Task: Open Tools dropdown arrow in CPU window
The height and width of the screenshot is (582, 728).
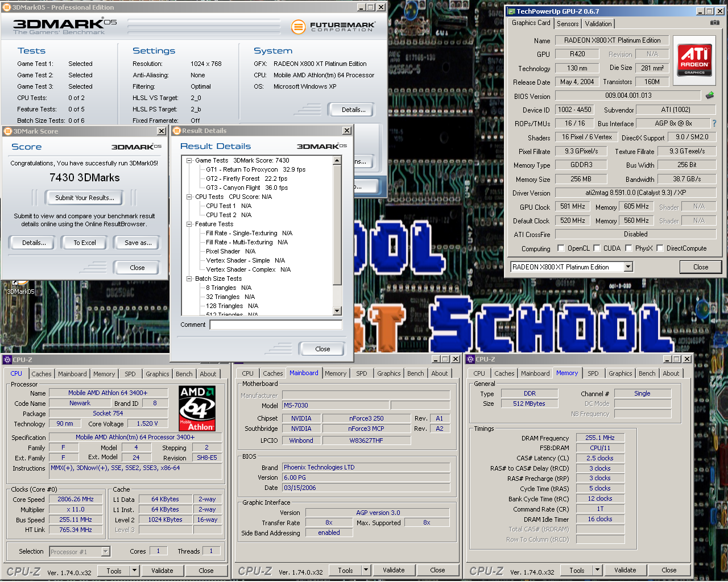Action: coord(135,571)
